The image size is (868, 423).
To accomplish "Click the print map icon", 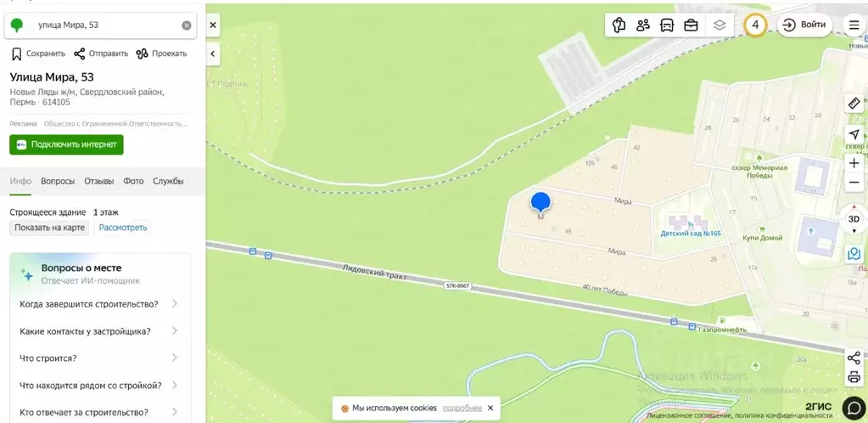I will pos(854,377).
